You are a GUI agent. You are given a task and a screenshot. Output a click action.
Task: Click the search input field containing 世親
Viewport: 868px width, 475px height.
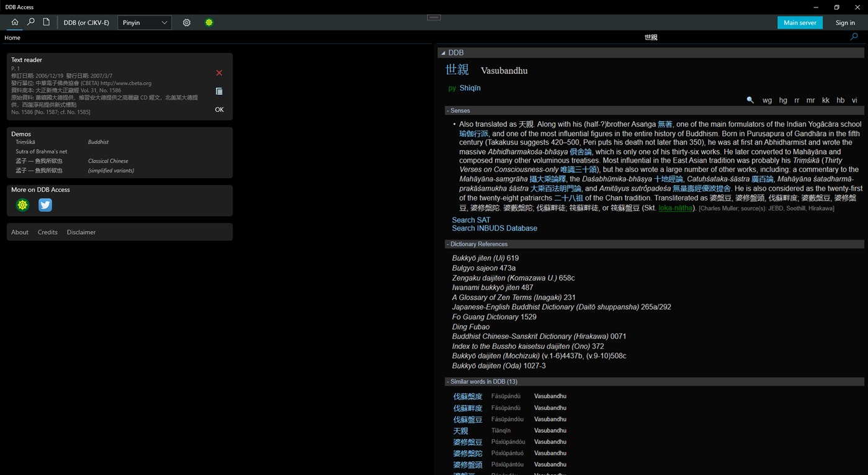650,37
